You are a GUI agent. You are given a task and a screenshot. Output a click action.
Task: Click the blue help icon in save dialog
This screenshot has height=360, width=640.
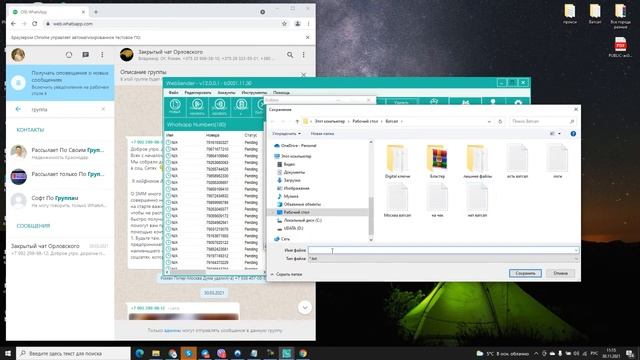573,133
